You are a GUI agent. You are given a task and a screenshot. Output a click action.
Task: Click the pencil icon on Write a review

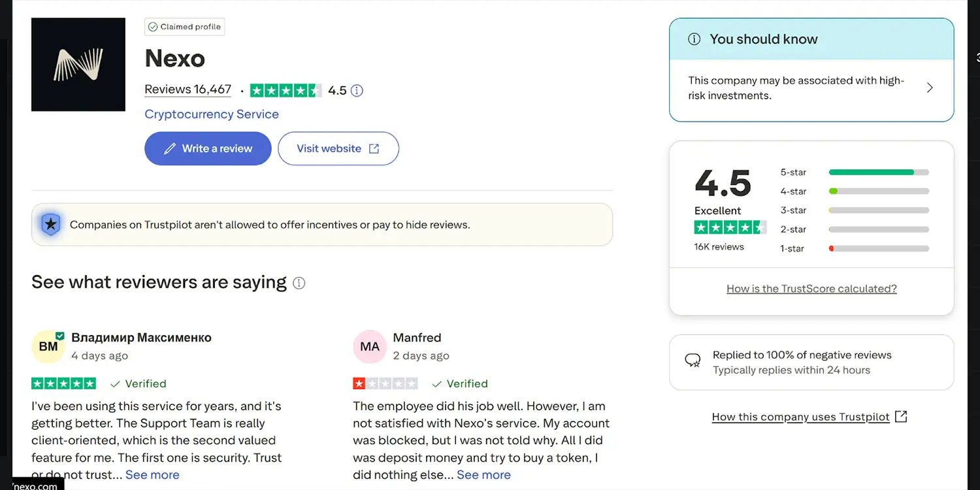(x=170, y=149)
